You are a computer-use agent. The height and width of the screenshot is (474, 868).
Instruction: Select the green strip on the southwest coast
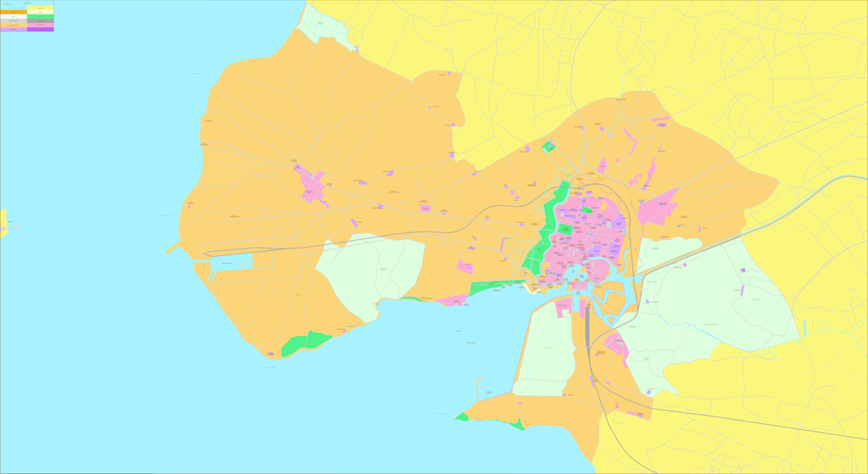point(306,342)
